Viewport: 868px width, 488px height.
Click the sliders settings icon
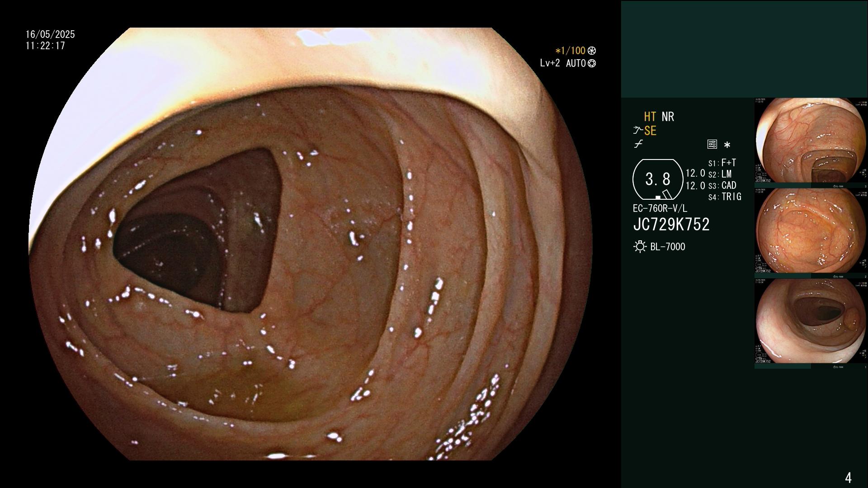712,145
